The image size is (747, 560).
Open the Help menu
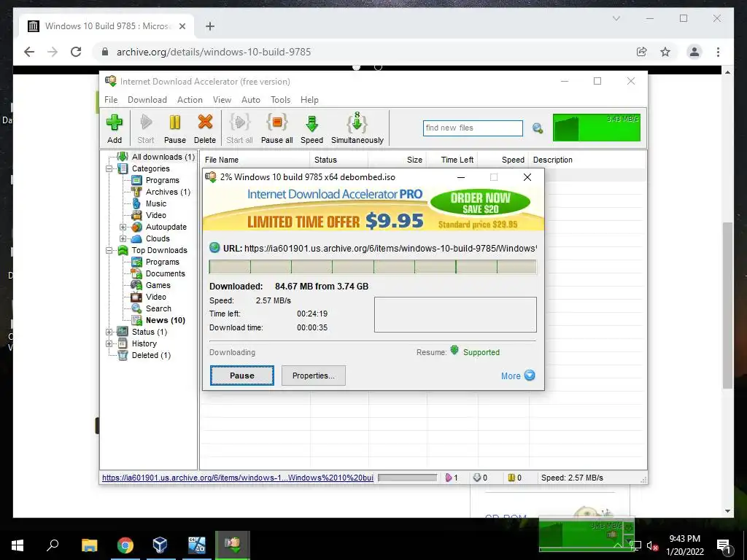[x=309, y=99]
